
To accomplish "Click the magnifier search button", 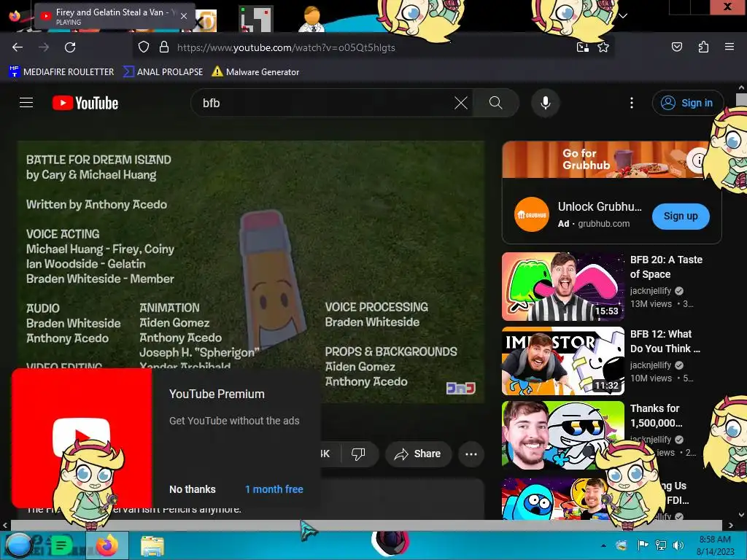I will (496, 103).
